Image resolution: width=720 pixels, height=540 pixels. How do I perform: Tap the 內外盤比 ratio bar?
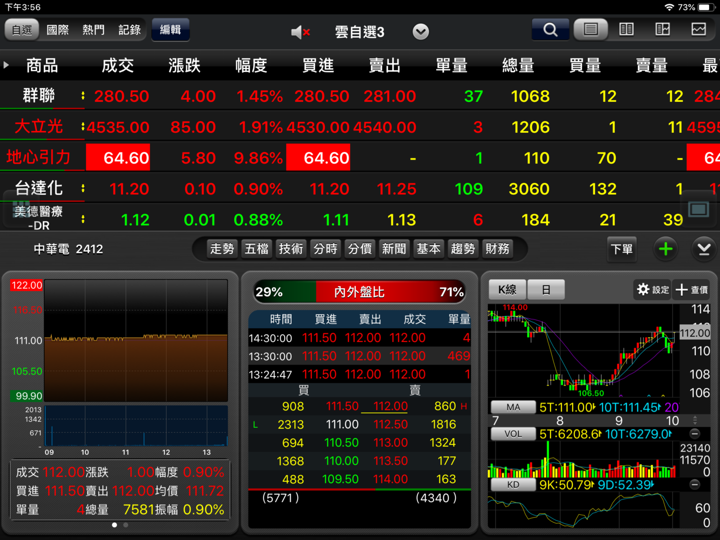click(x=359, y=292)
